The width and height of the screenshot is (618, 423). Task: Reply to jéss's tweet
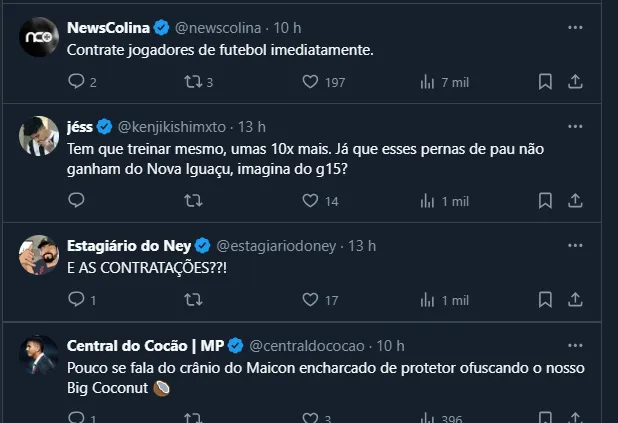point(78,201)
